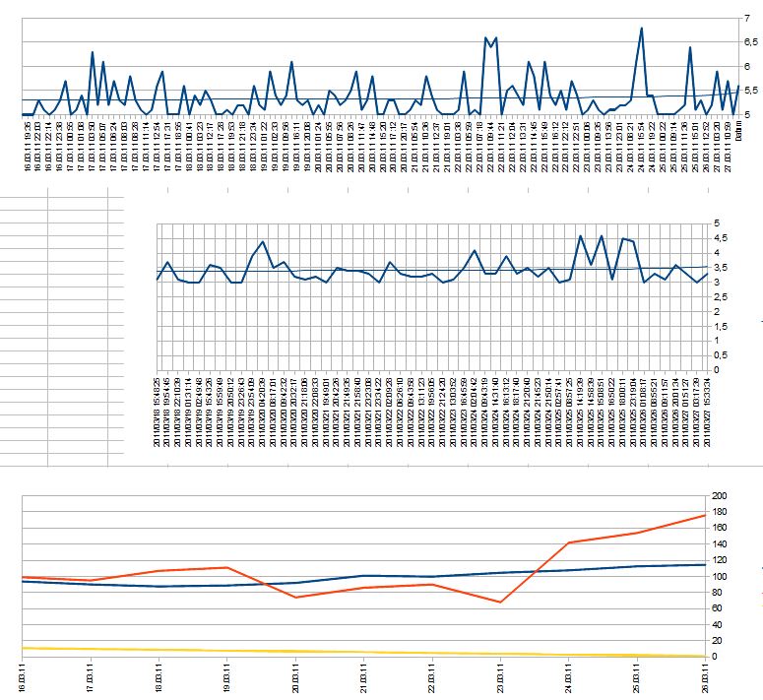Click the y-axis value 100
The width and height of the screenshot is (763, 700).
click(x=720, y=577)
